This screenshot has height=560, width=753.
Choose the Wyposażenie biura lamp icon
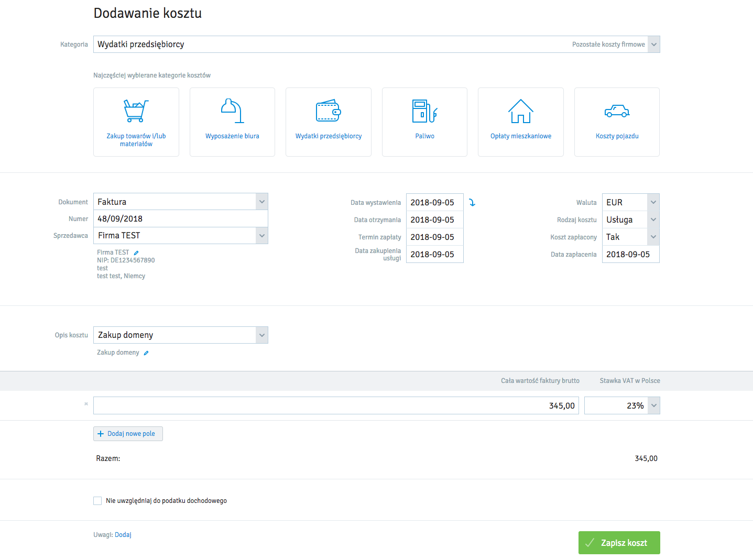232,111
